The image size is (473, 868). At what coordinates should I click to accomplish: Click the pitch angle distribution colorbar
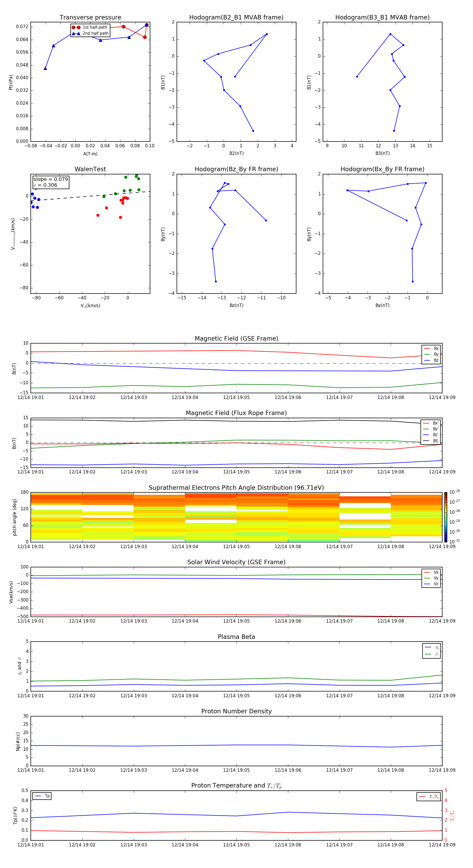446,517
